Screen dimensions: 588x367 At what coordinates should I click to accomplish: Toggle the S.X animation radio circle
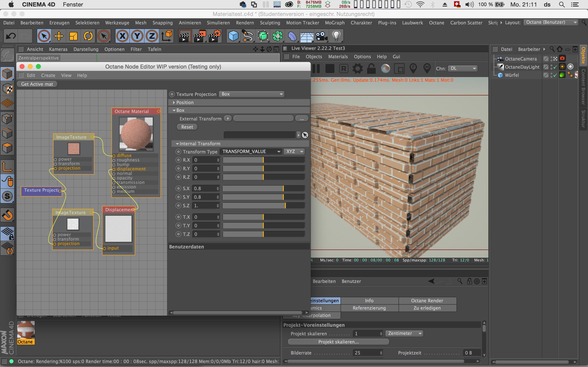pos(179,188)
